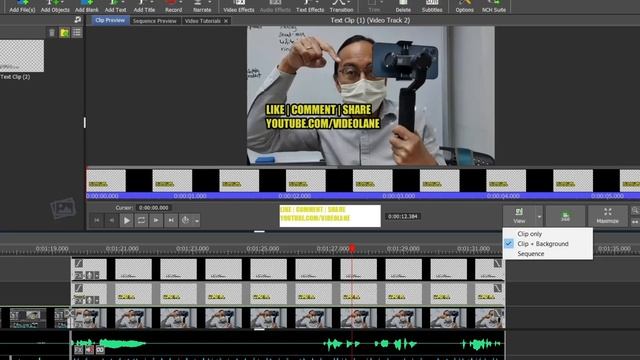
Task: Click the transition cross icon on bottom video track
Action: (69, 313)
